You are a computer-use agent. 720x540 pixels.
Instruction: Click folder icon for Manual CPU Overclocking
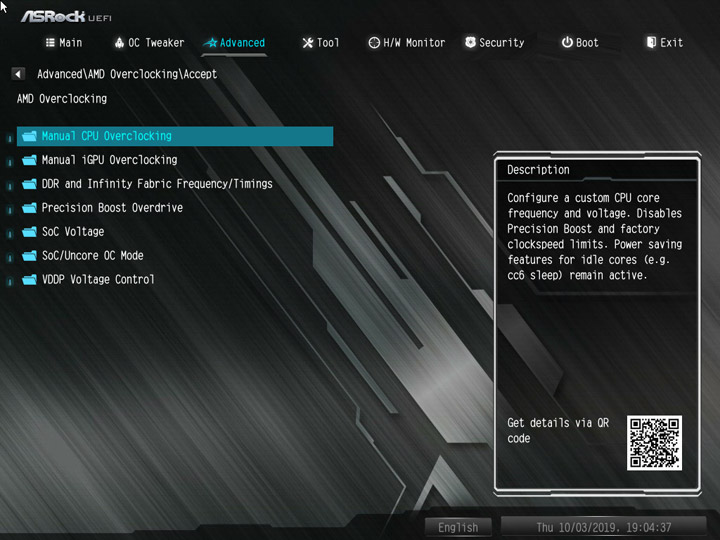[x=29, y=136]
